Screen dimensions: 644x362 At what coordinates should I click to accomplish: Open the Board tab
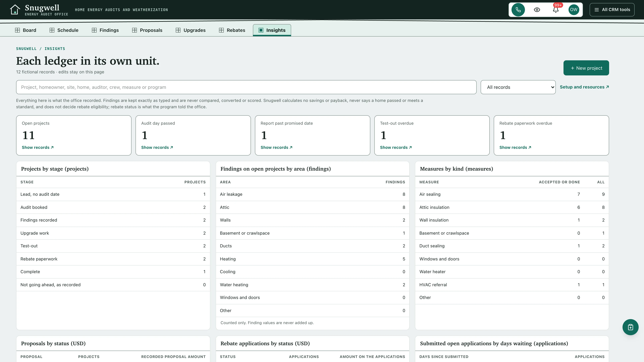(x=25, y=30)
